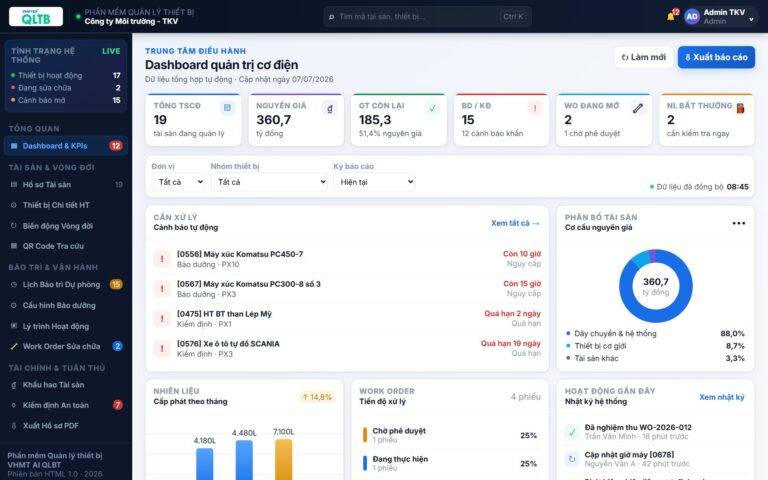Click the LIVE system status badge
The image size is (768, 480).
tap(111, 51)
